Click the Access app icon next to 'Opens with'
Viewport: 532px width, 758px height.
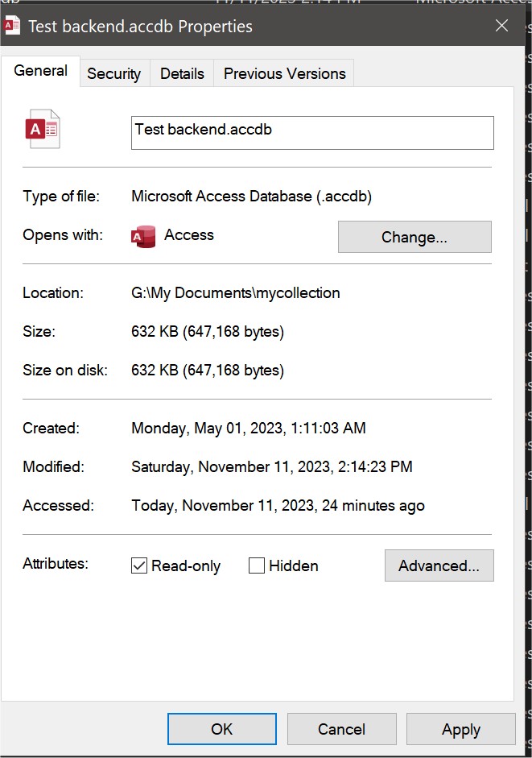coord(143,236)
